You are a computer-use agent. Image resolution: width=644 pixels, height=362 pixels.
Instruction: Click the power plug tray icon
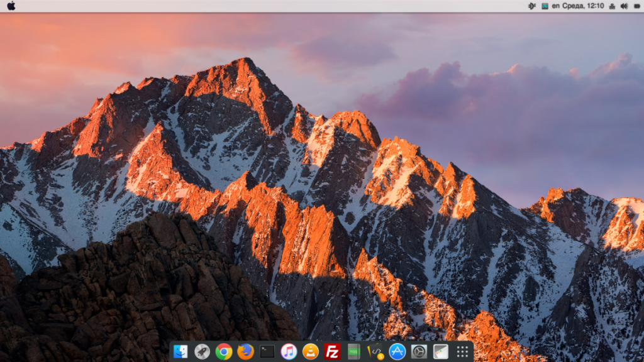[x=532, y=6]
